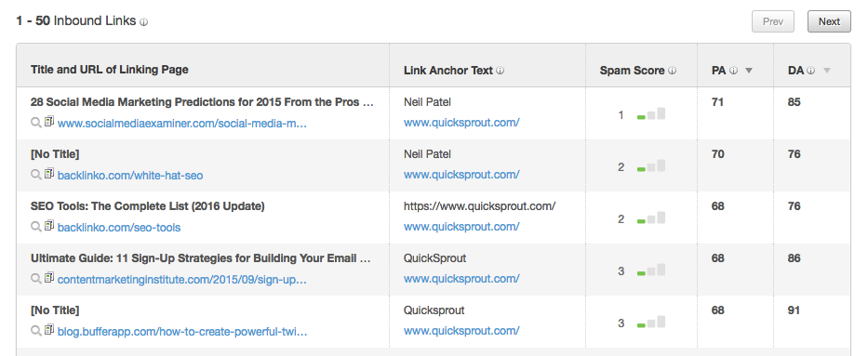
Task: Click the info icon next to Link Anchor Text
Action: pos(500,71)
